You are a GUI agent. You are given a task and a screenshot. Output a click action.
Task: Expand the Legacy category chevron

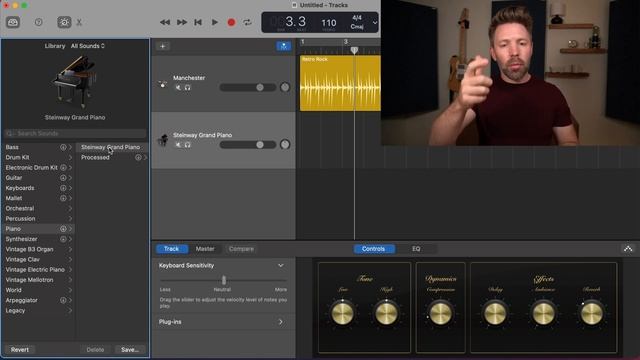(x=70, y=310)
